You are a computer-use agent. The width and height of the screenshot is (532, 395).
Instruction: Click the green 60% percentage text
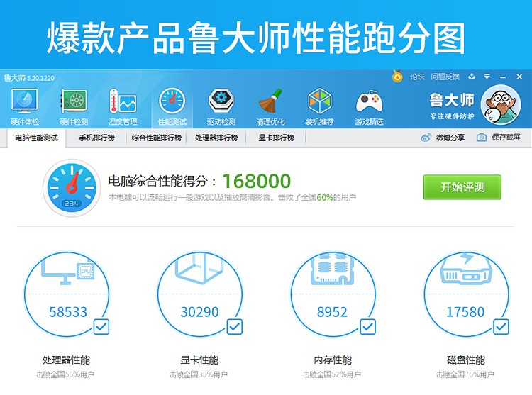click(x=324, y=197)
